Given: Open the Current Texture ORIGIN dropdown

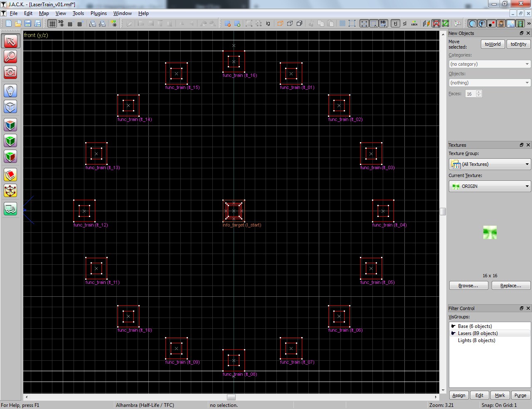Looking at the screenshot, I should click(x=490, y=186).
